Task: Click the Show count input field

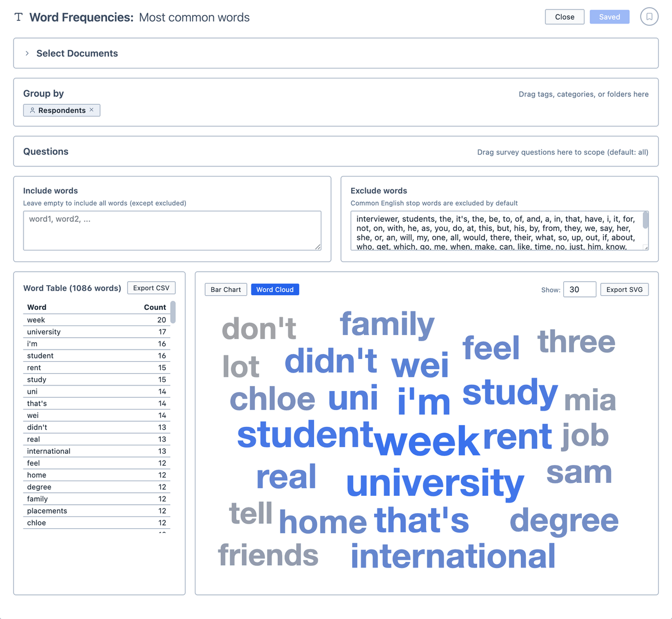Action: (580, 290)
